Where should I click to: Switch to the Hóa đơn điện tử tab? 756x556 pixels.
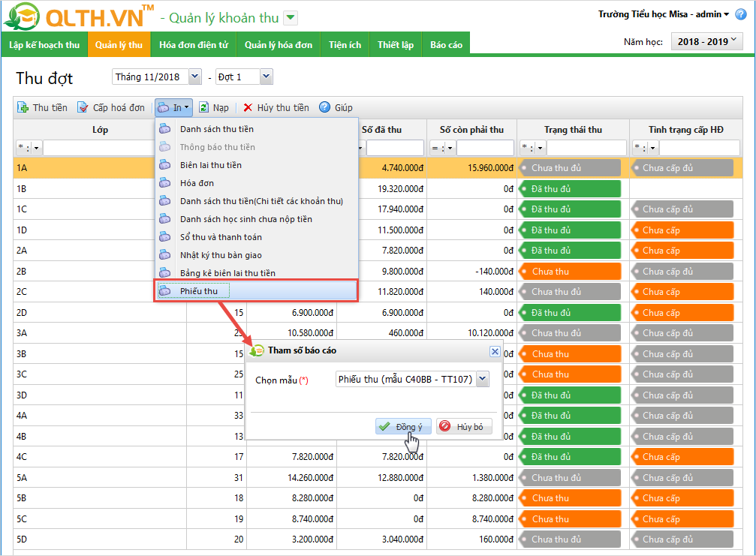click(194, 45)
